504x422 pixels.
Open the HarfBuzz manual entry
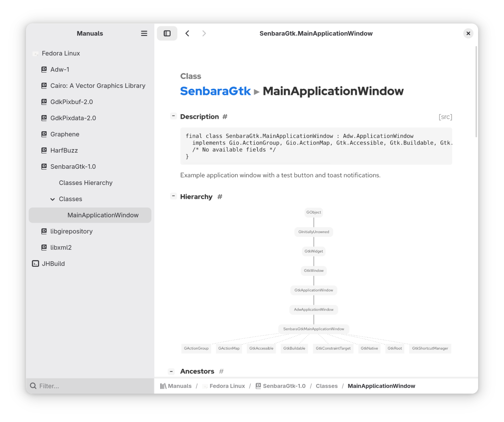(x=90, y=150)
